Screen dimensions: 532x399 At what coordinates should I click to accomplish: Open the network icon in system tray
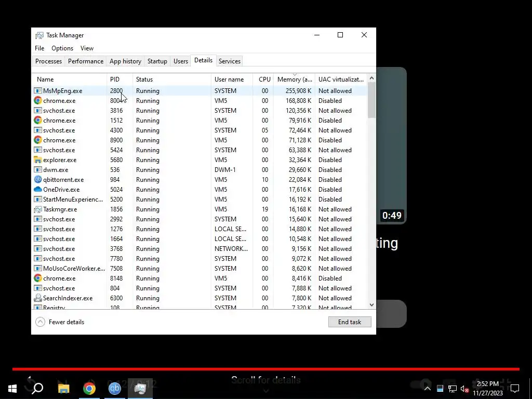click(x=452, y=389)
